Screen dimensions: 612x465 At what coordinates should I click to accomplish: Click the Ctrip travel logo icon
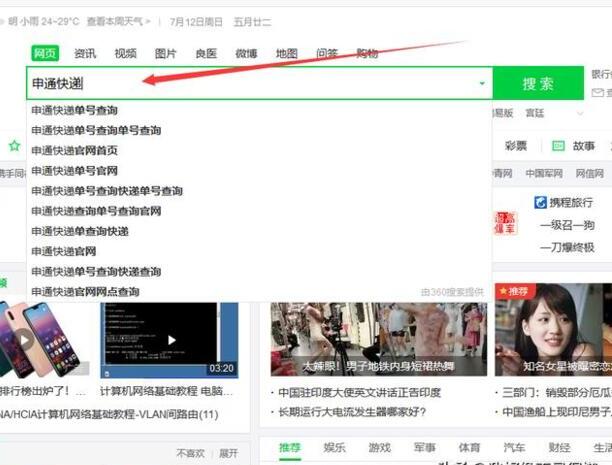click(x=541, y=202)
